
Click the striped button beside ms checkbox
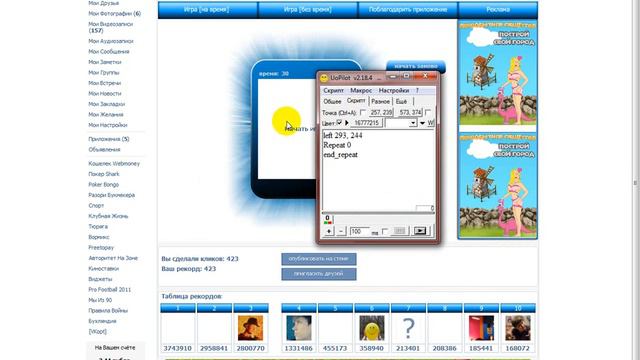click(399, 231)
